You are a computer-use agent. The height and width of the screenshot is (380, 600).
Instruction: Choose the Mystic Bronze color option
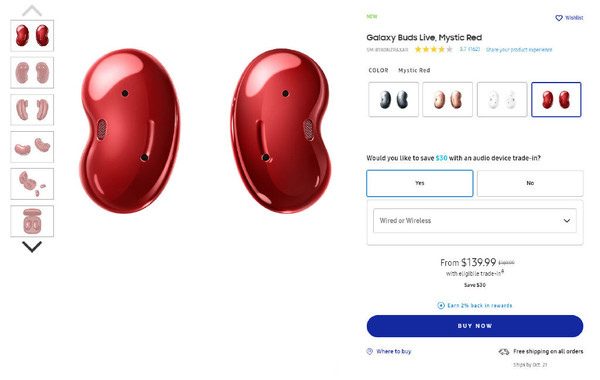point(447,99)
